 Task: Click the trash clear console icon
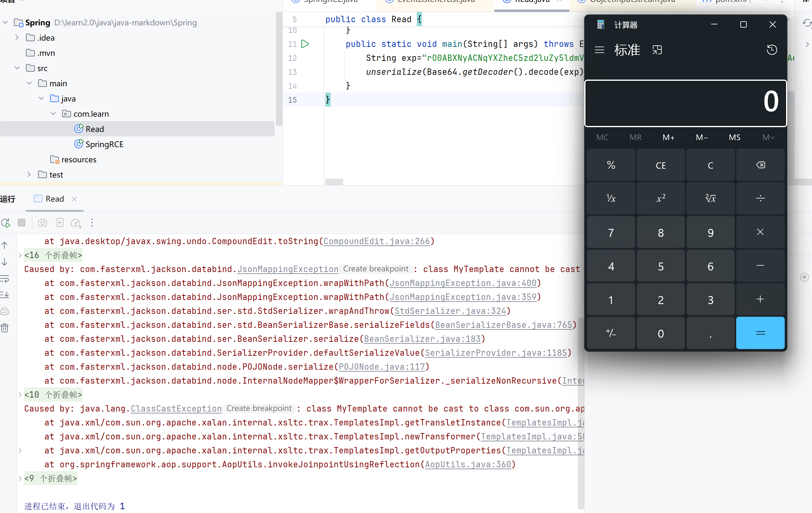[5, 328]
